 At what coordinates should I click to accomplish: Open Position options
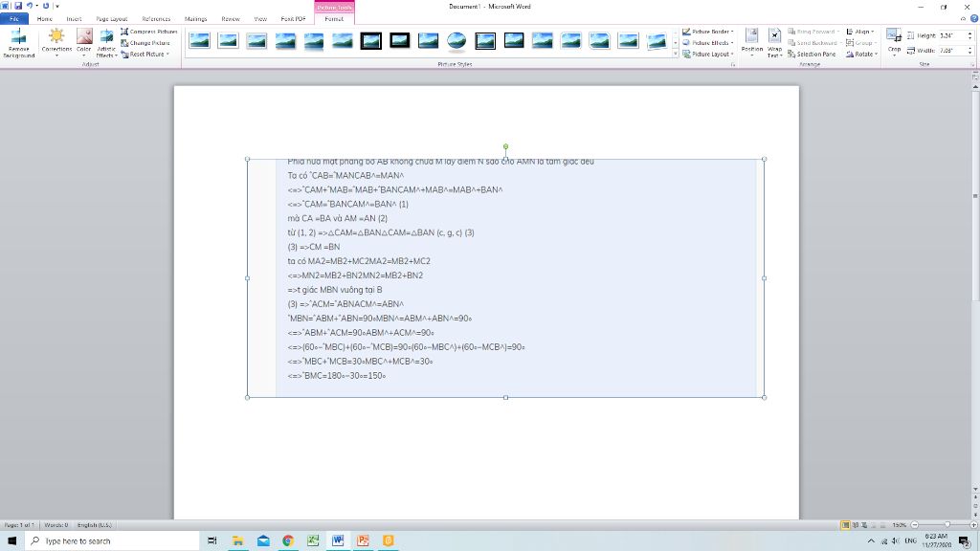point(752,43)
